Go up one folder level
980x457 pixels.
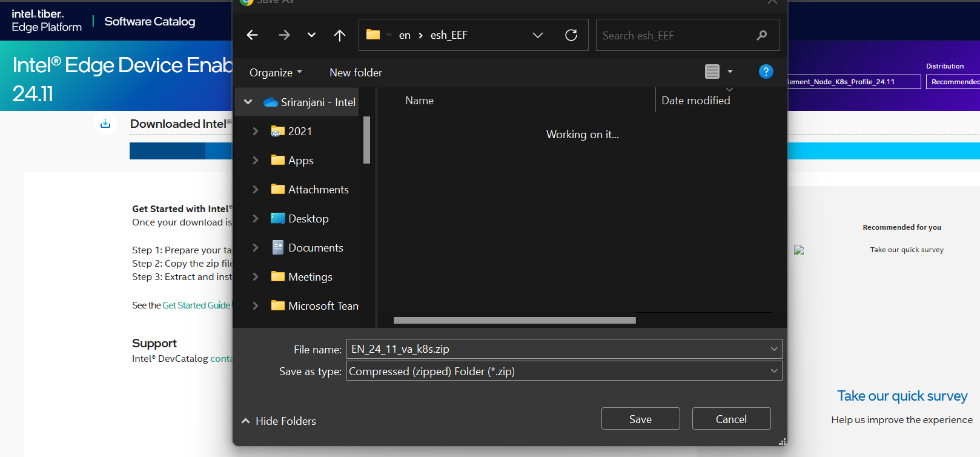340,35
